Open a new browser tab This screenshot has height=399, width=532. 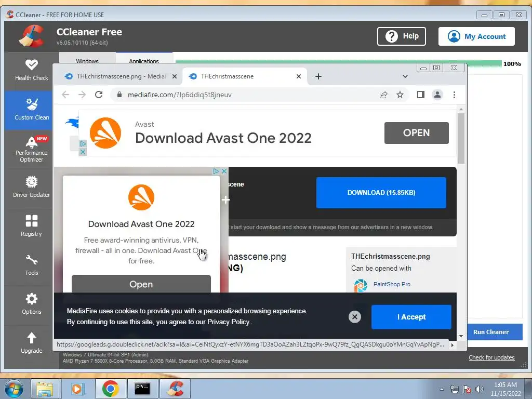318,76
